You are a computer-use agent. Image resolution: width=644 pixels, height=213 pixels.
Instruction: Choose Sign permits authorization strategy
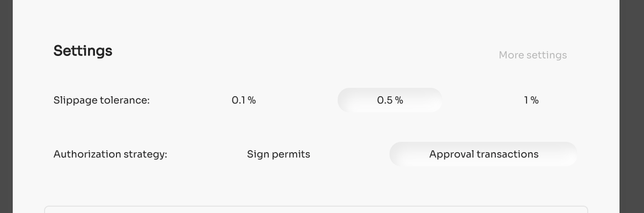[279, 154]
